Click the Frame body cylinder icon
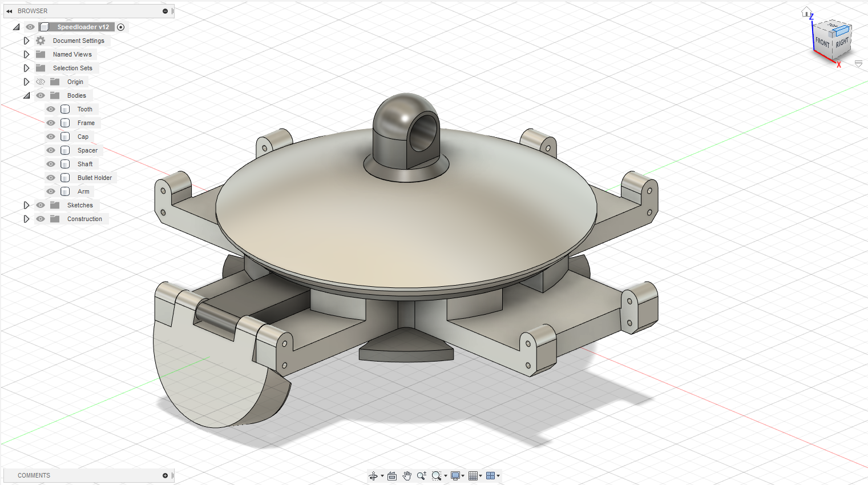This screenshot has height=485, width=868. pyautogui.click(x=65, y=123)
